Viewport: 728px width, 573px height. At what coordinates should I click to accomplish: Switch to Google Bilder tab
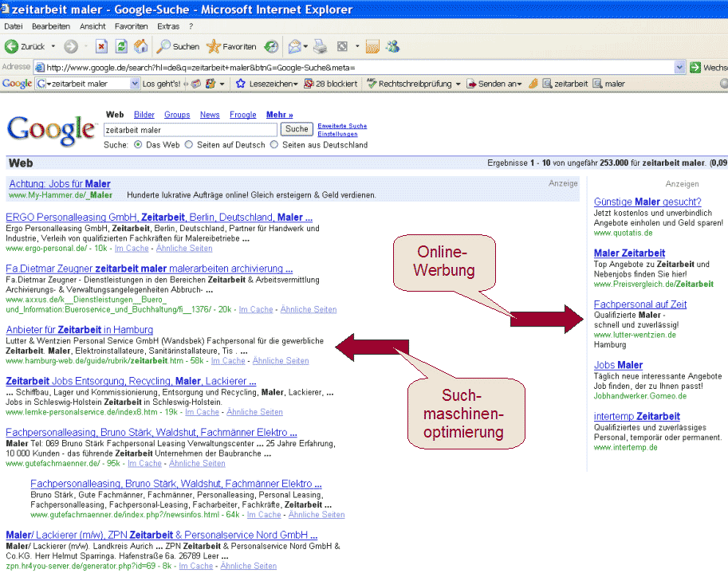pos(144,115)
